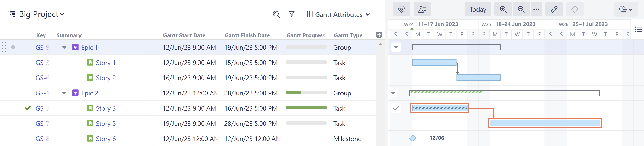
Task: Click the milestone diamond toolbar icon
Action: (x=575, y=9)
